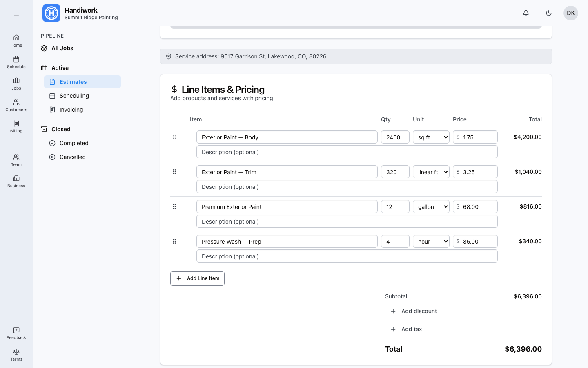Click price field showing 68.00

(475, 206)
